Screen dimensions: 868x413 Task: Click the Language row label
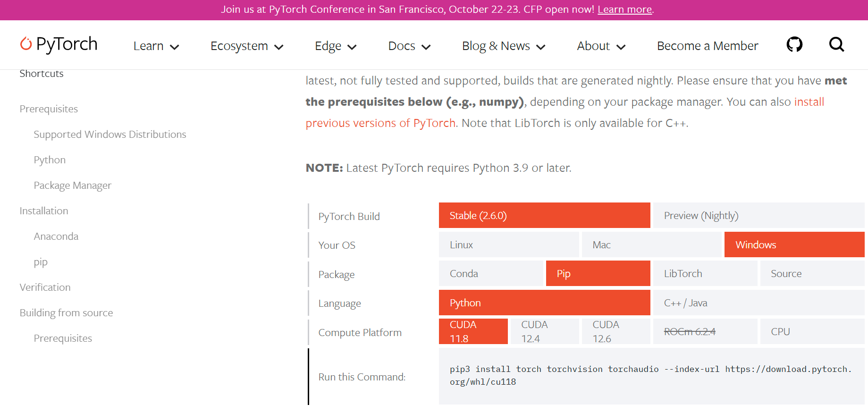point(339,303)
